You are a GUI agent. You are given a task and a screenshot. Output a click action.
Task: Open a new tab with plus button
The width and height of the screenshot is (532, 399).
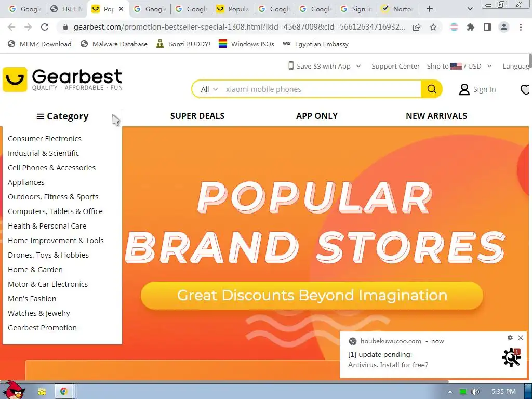(430, 9)
